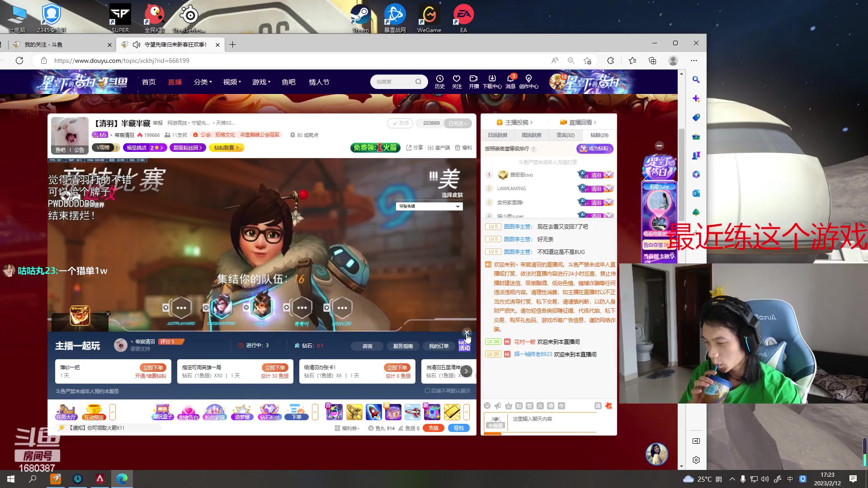Toggle the 管 admin chat filter
Viewport: 868px width, 488px height.
tap(529, 406)
